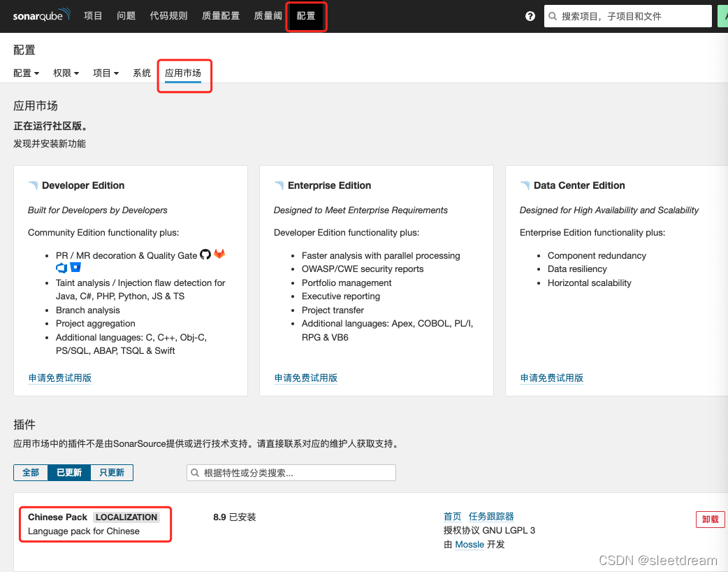Focus the top project search field

click(627, 16)
